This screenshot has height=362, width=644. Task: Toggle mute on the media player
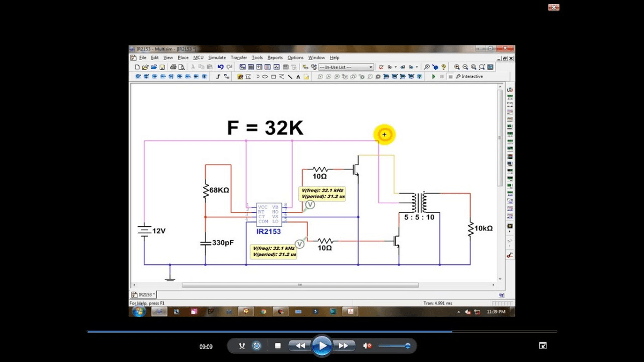click(367, 346)
